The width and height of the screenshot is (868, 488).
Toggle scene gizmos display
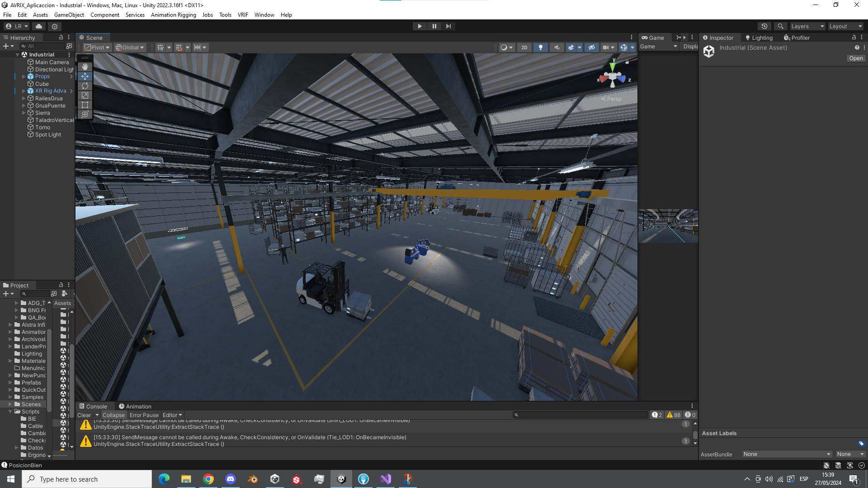pyautogui.click(x=624, y=47)
